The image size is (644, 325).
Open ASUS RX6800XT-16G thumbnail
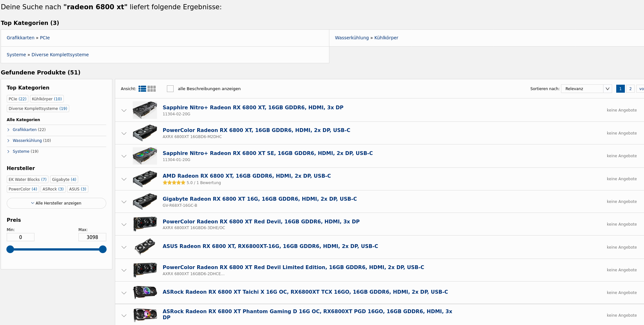(145, 247)
